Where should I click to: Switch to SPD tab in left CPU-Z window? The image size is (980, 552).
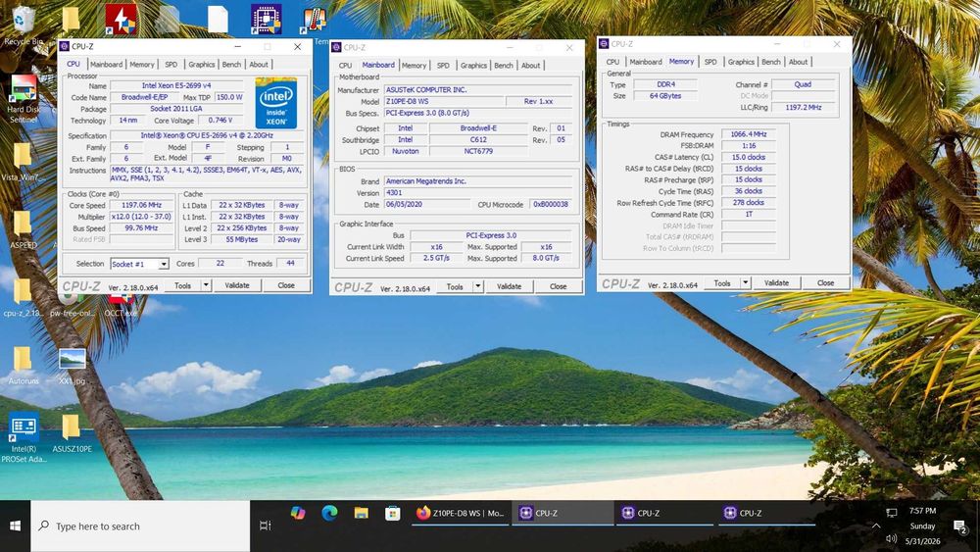(171, 65)
